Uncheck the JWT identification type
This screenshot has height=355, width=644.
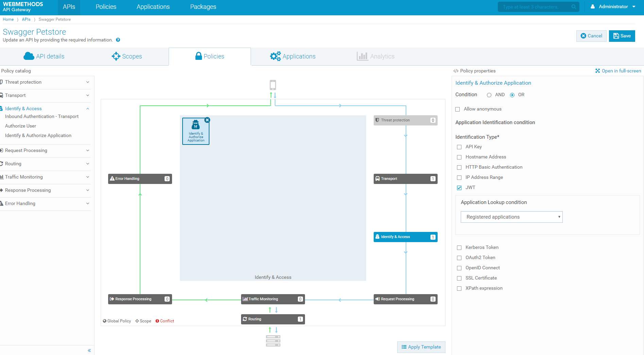(459, 188)
